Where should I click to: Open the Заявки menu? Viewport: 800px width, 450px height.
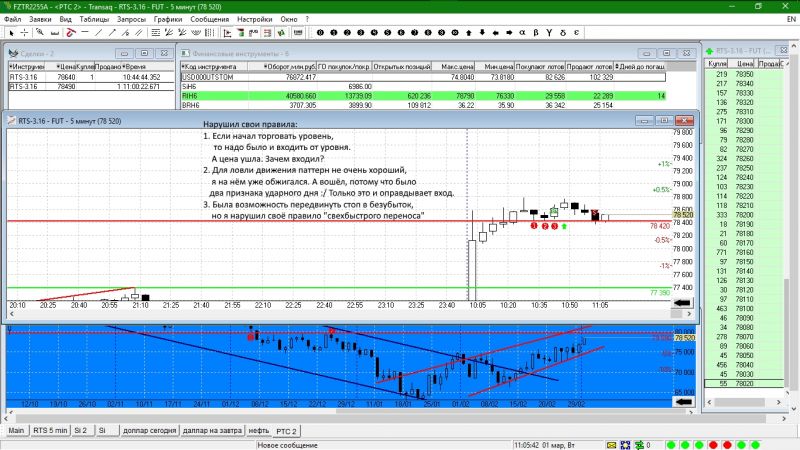coord(40,19)
